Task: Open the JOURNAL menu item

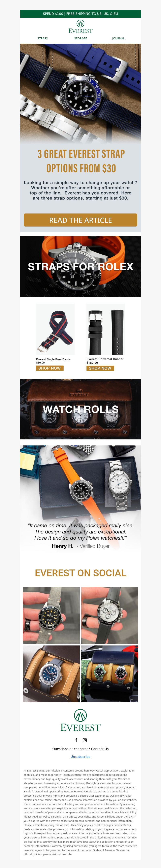Action: 118,38
